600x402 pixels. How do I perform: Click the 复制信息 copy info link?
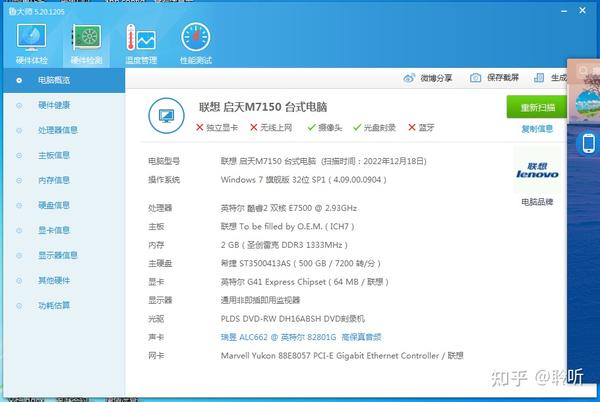point(537,129)
